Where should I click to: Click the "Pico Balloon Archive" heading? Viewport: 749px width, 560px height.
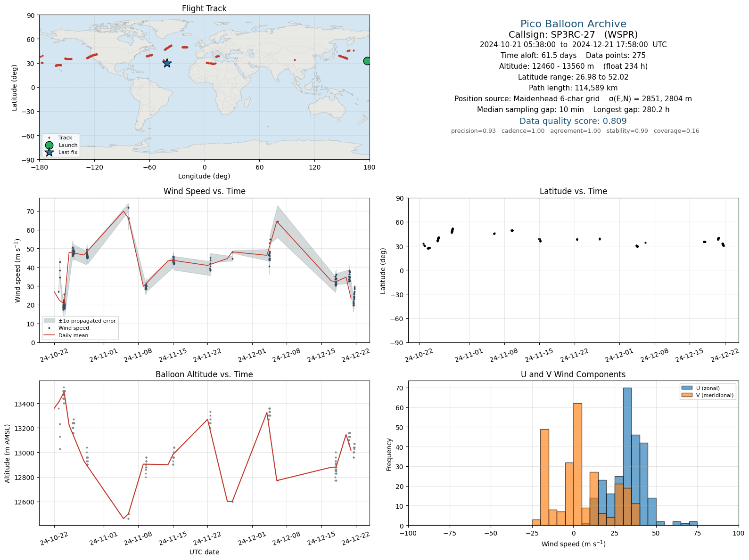click(x=573, y=24)
